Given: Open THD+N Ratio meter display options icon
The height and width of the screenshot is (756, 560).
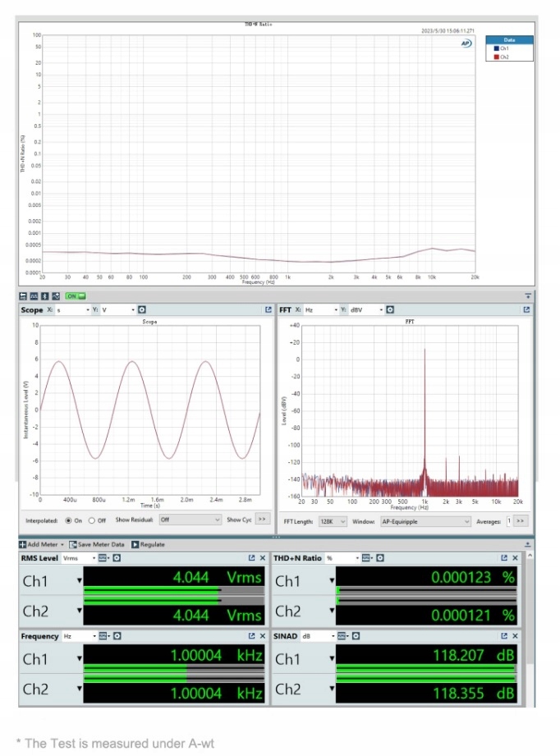Looking at the screenshot, I should [367, 558].
